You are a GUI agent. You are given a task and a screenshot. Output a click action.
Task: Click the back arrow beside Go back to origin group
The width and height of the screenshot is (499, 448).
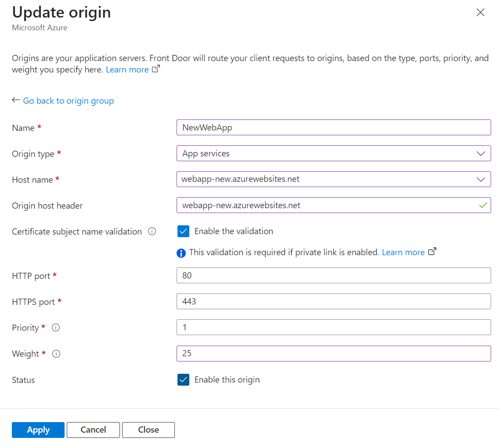(15, 100)
